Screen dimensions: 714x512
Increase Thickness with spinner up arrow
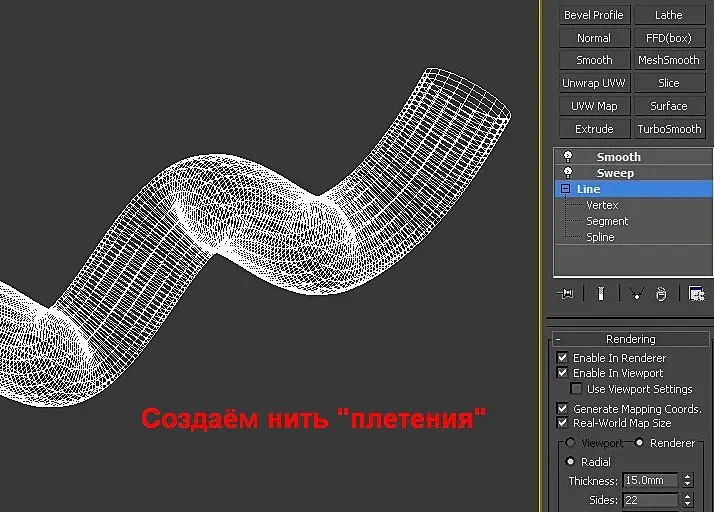click(688, 476)
